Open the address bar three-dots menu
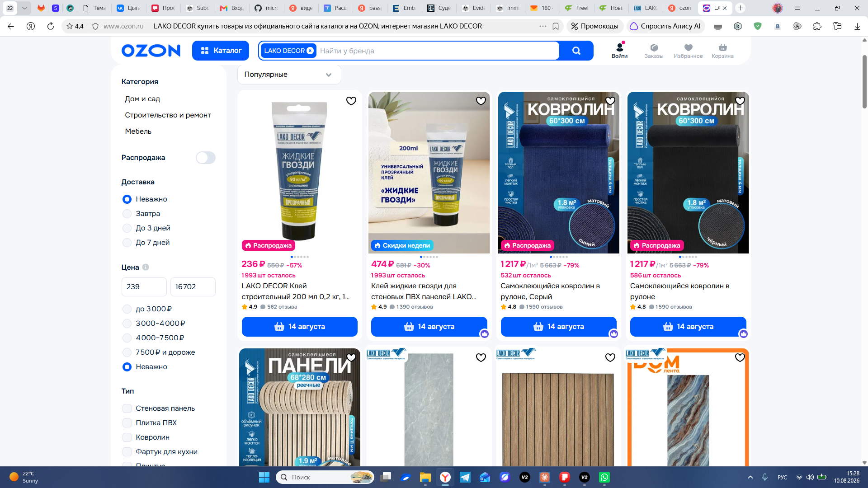The image size is (868, 488). click(542, 26)
